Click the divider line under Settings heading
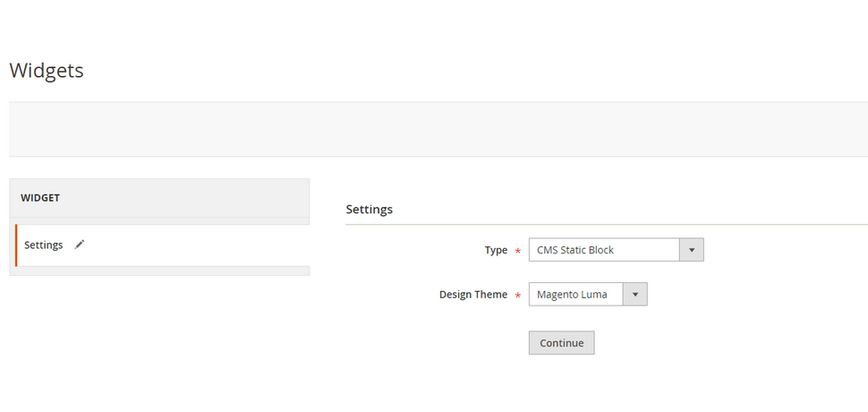 pos(607,224)
